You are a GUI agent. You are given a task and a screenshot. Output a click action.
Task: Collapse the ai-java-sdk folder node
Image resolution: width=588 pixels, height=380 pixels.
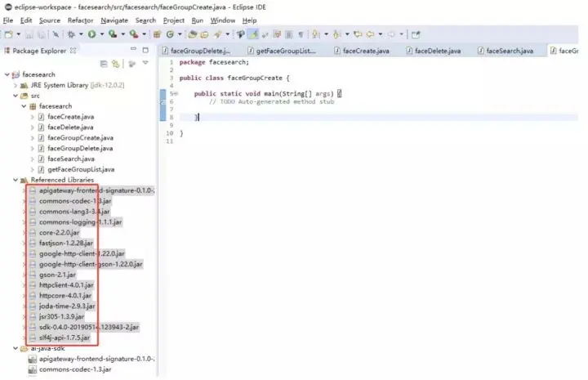16,348
